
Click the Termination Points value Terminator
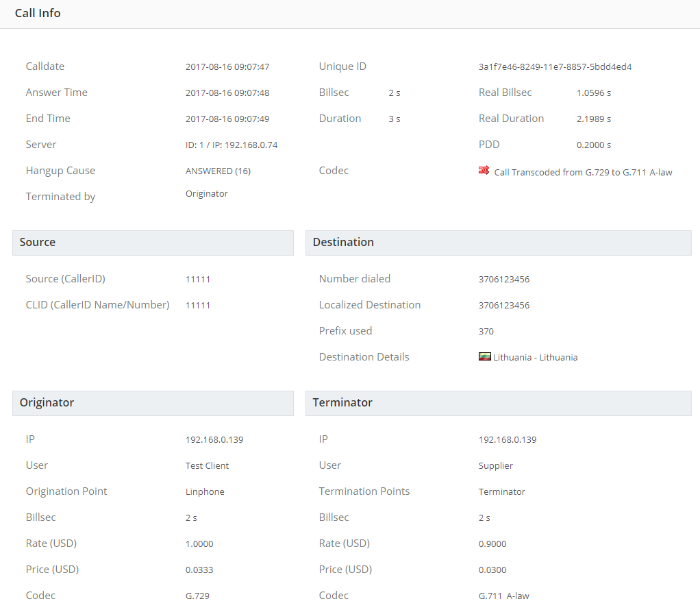click(502, 491)
